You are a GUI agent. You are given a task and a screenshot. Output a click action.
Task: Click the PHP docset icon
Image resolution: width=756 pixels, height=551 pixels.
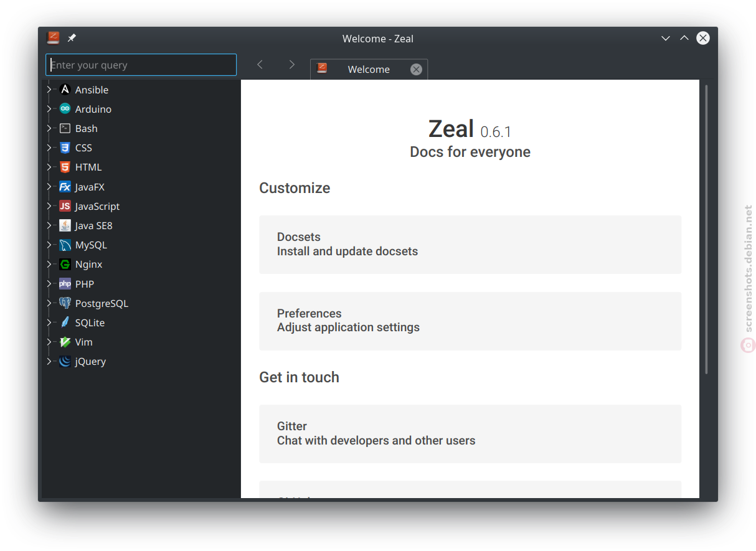[x=65, y=284]
